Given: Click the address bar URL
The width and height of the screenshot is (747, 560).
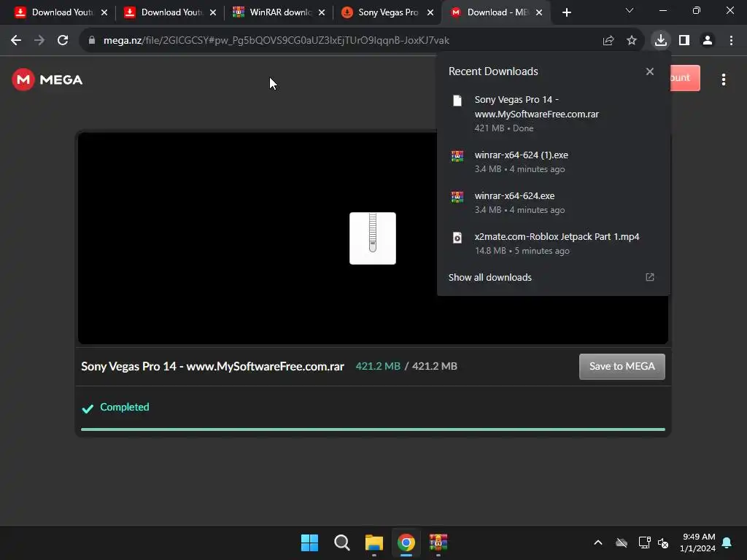Looking at the screenshot, I should tap(276, 41).
